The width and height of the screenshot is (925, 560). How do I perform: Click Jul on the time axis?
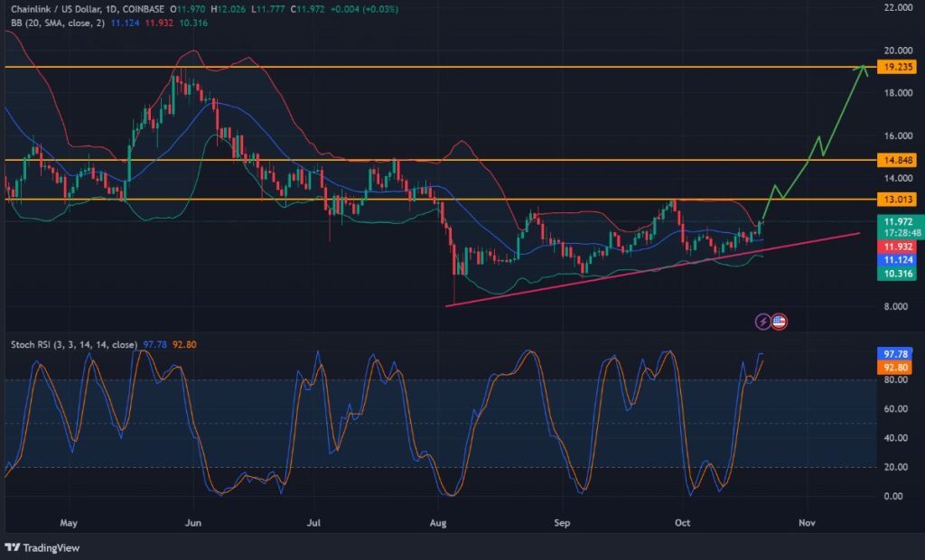tap(313, 523)
